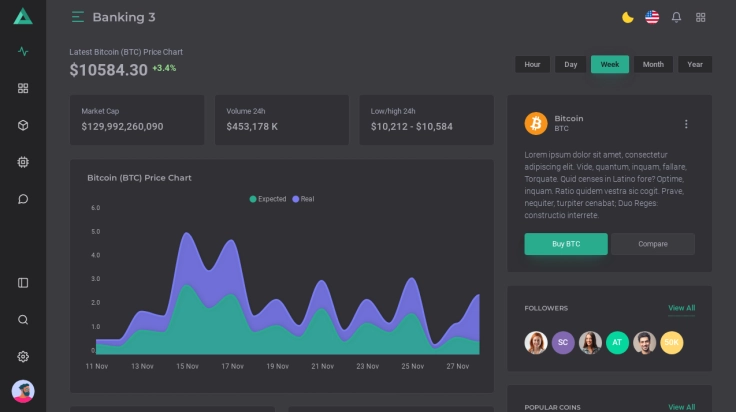
Task: Open search from the sidebar magnifier
Action: [23, 320]
